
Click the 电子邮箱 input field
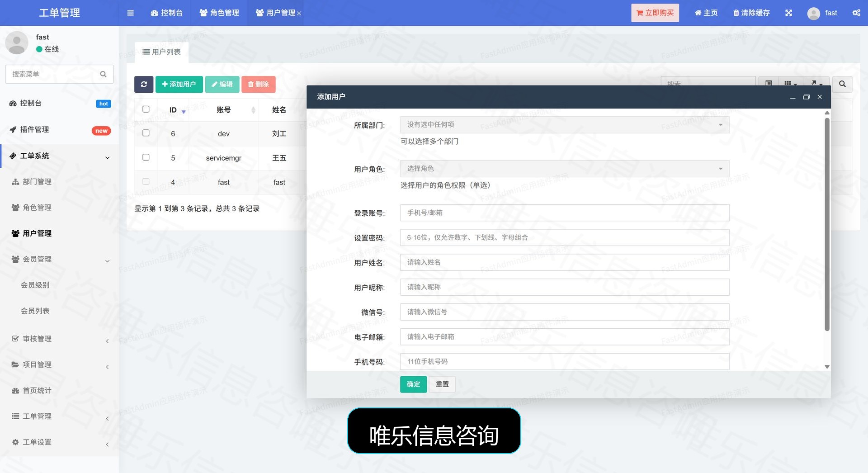point(565,337)
